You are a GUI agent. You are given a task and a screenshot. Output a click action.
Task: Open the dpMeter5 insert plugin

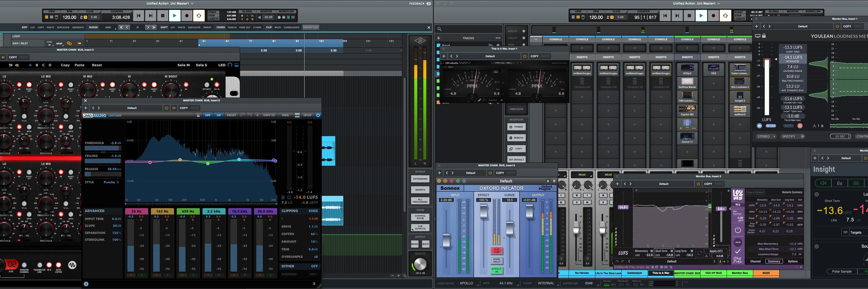pos(740,110)
